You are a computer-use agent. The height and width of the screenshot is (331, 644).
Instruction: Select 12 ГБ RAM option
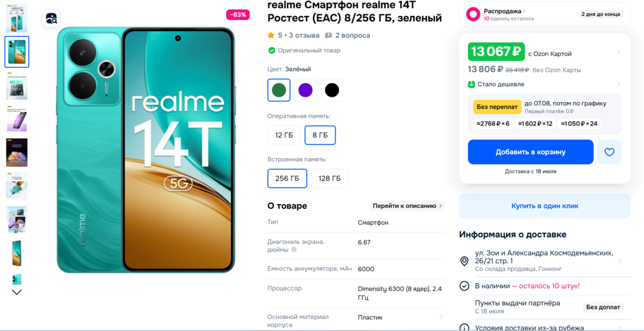[284, 135]
